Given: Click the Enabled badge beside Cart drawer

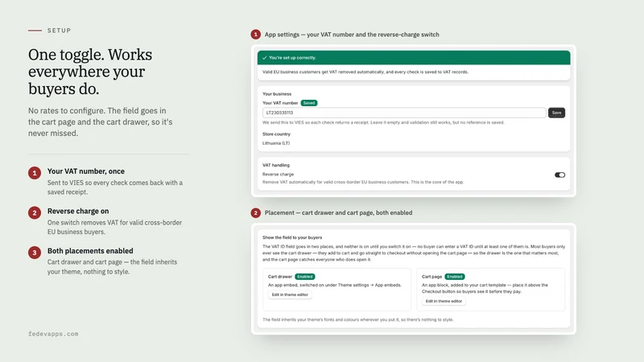Looking at the screenshot, I should 305,277.
